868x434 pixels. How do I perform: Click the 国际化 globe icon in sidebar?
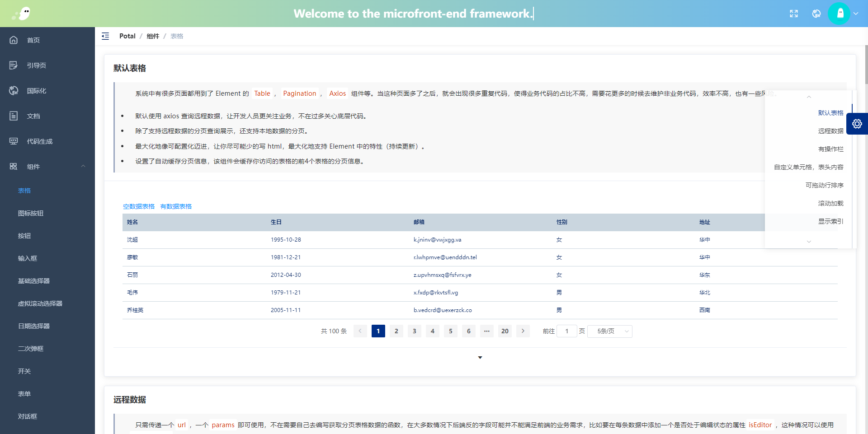14,91
